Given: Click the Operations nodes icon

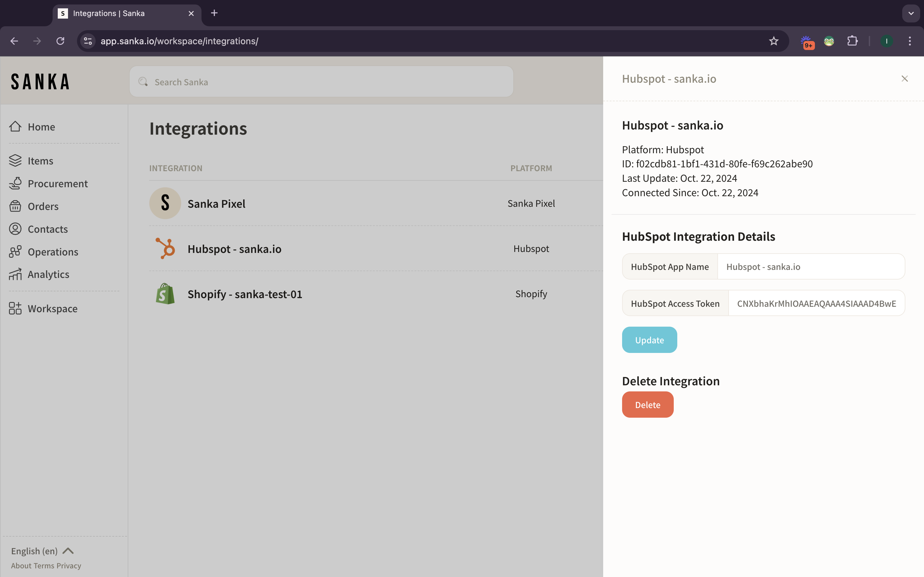Looking at the screenshot, I should point(15,252).
